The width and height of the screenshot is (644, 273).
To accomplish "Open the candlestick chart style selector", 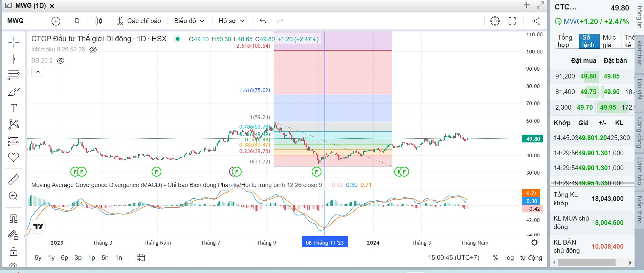I will tap(98, 21).
